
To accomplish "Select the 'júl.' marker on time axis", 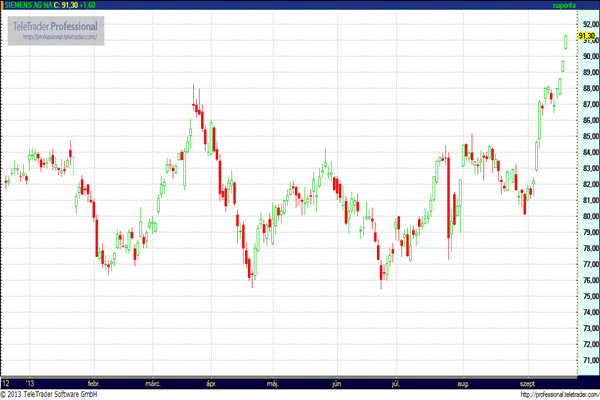I will [x=397, y=383].
